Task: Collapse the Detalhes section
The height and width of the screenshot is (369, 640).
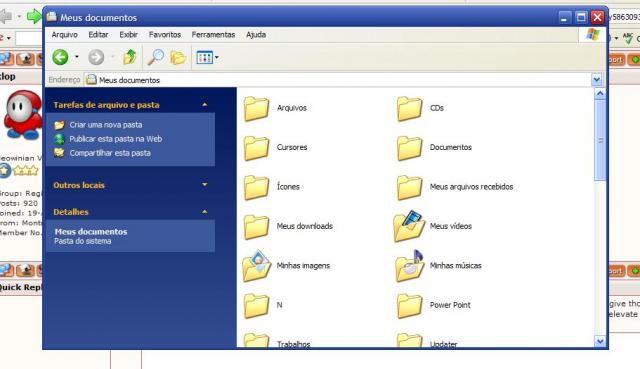Action: pyautogui.click(x=204, y=212)
